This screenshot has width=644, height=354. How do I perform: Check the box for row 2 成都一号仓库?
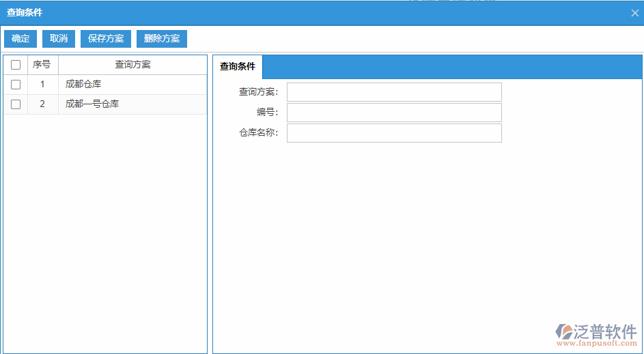16,104
